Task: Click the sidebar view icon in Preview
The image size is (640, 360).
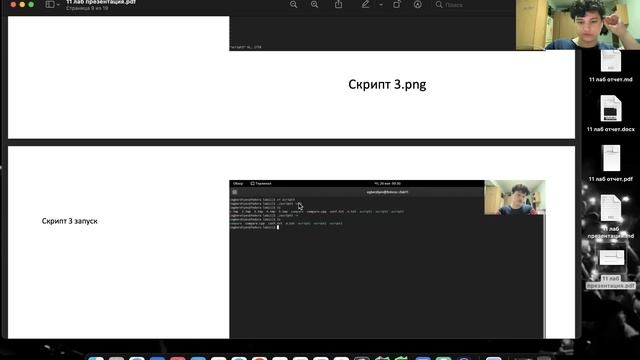Action: click(x=50, y=4)
